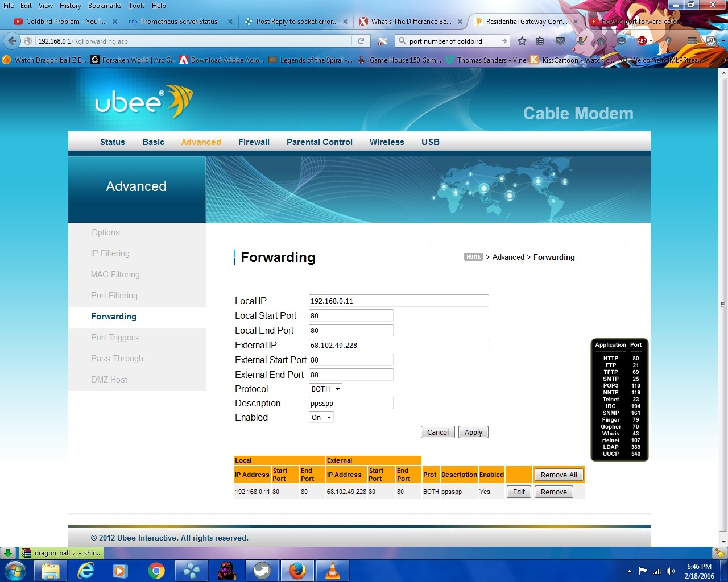Viewport: 728px width, 582px height.
Task: Open the downloads arrow in the toolbar
Action: 581,41
